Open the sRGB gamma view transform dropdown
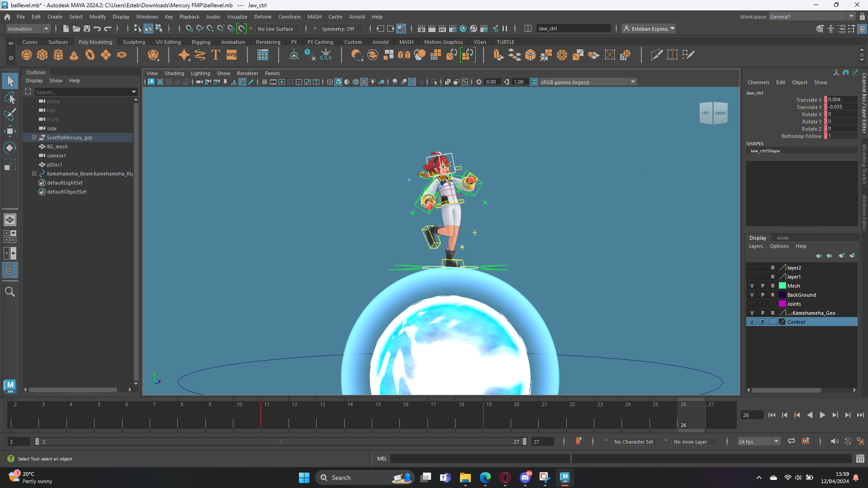 (588, 82)
